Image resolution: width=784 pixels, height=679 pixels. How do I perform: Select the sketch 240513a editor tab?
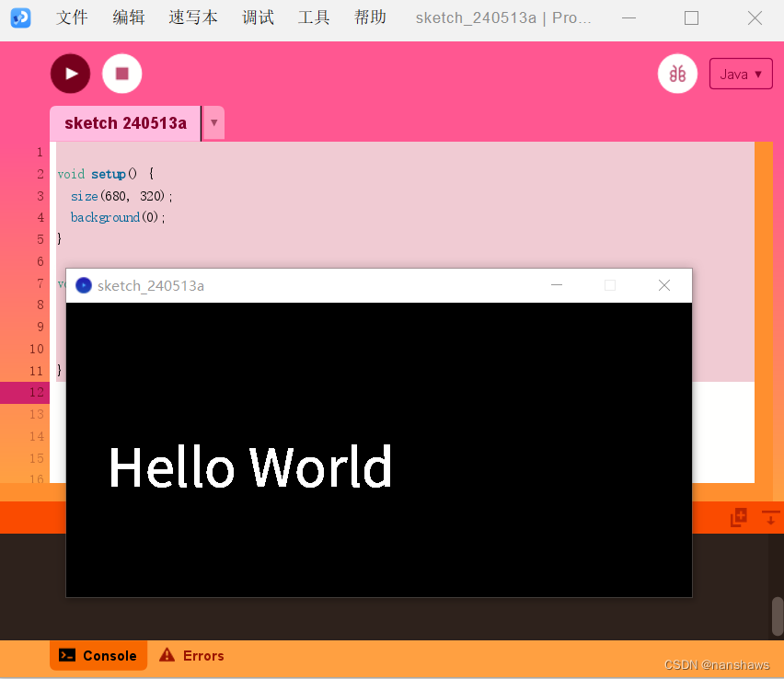click(124, 122)
